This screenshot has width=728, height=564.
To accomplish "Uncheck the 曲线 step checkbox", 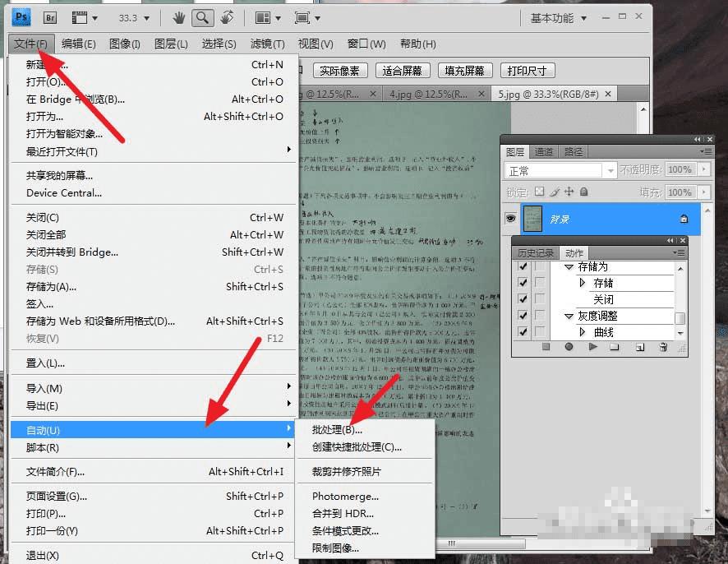I will pyautogui.click(x=523, y=331).
